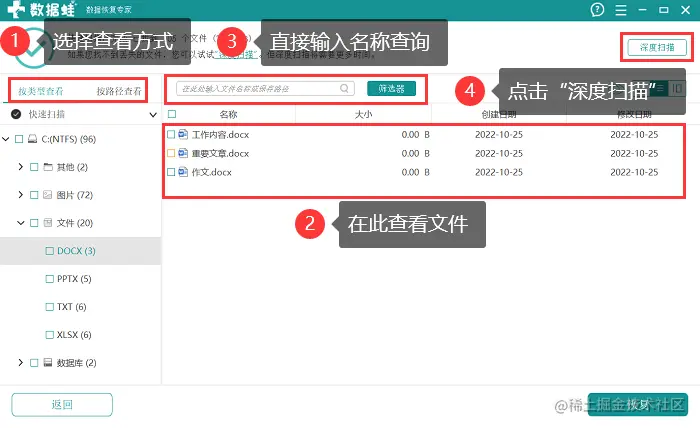Sort by the 修改日期 column header
The height and width of the screenshot is (428, 700).
[x=634, y=114]
